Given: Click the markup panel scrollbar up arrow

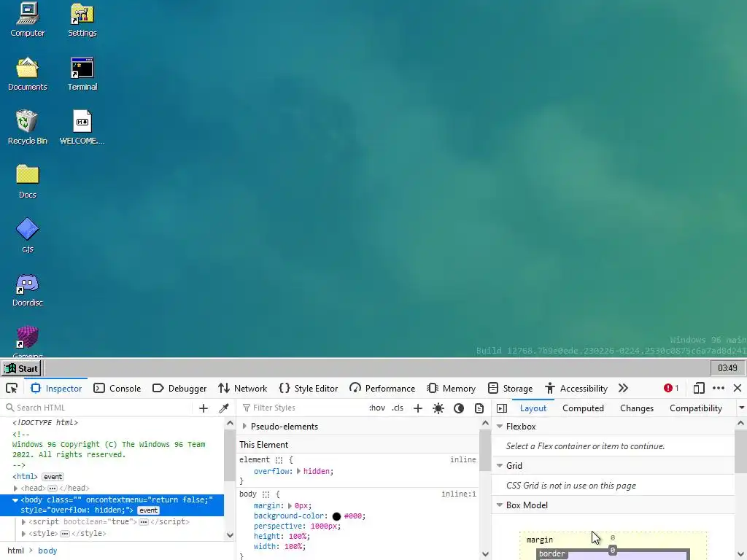Looking at the screenshot, I should coord(230,424).
